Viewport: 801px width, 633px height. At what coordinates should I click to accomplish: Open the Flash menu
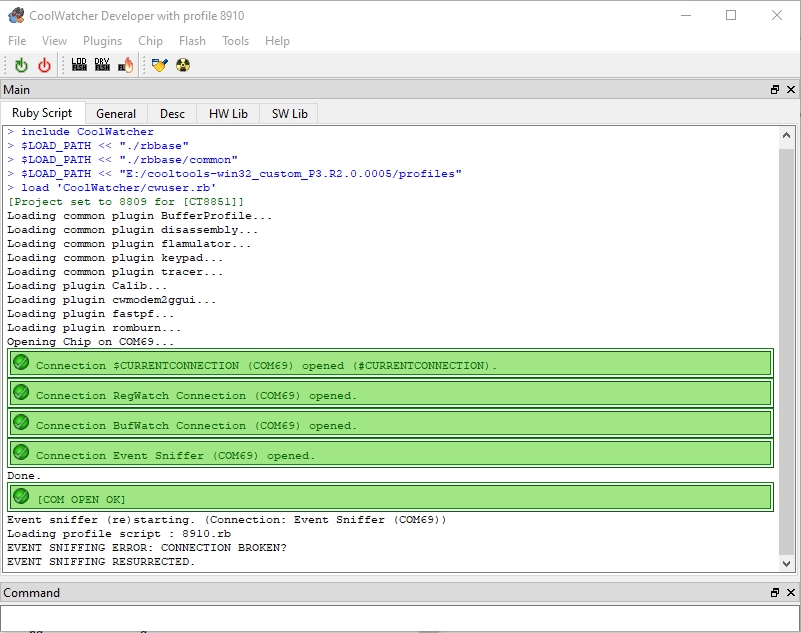(x=192, y=41)
